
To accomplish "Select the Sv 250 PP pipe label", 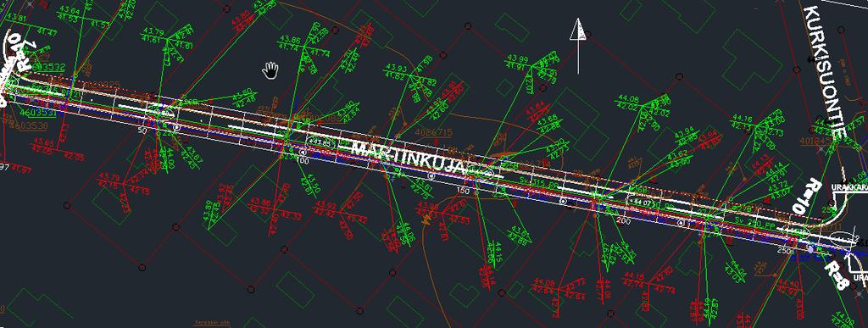I will [756, 222].
